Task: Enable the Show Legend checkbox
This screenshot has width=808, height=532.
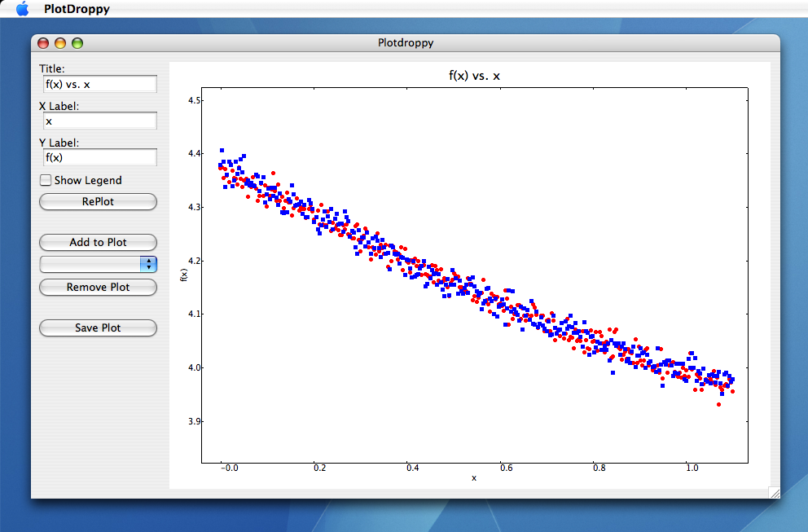Action: (46, 180)
